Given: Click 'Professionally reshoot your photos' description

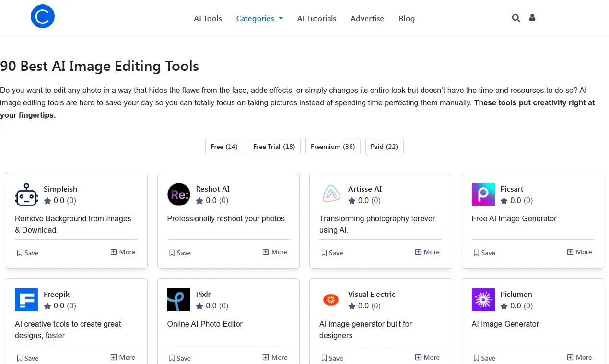Looking at the screenshot, I should pos(226,219).
